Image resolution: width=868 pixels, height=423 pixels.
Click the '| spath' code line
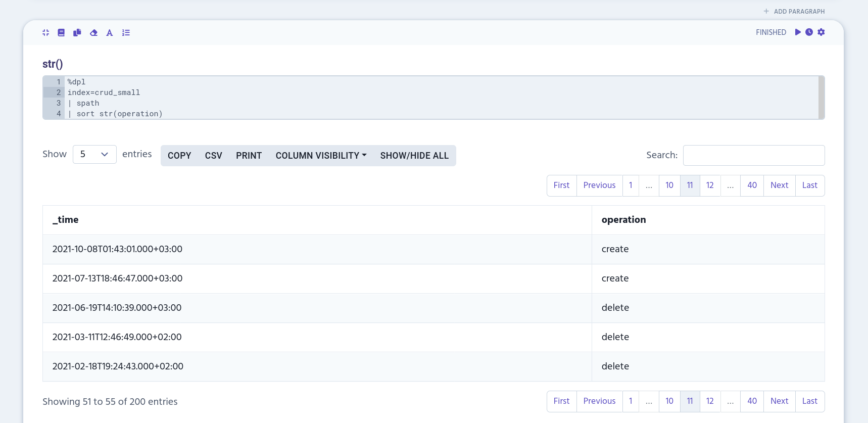(x=83, y=103)
